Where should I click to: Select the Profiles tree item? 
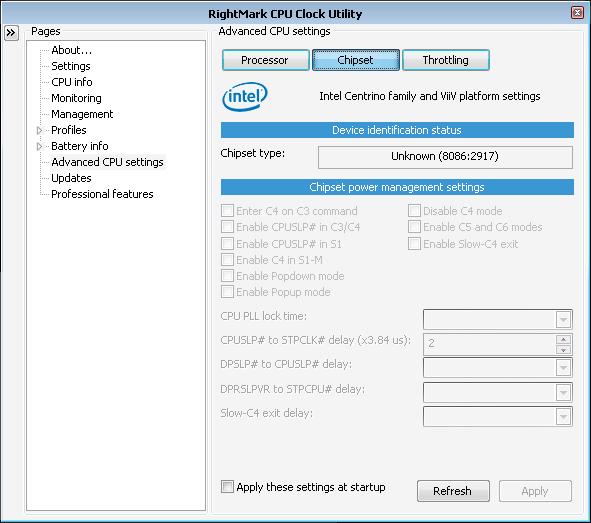(x=69, y=130)
